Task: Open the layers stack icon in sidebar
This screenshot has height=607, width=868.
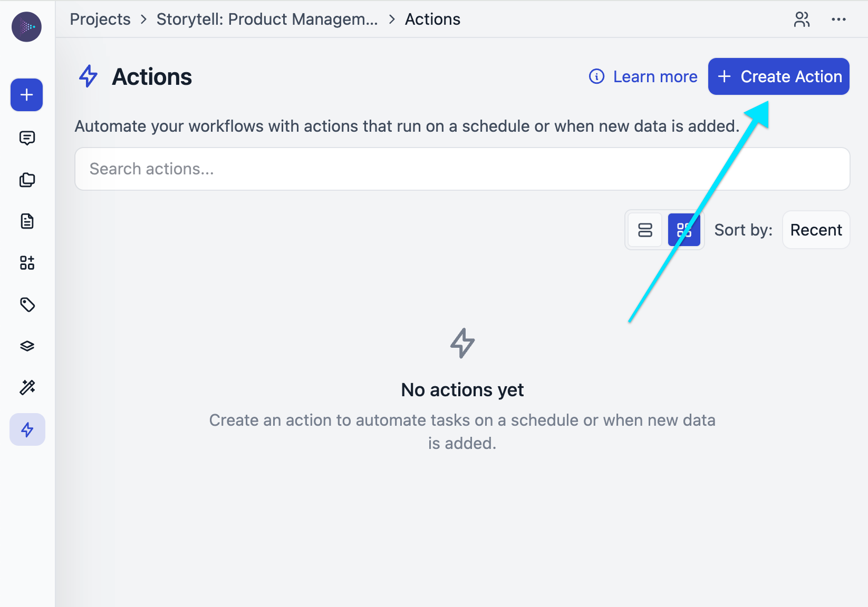Action: pyautogui.click(x=27, y=346)
